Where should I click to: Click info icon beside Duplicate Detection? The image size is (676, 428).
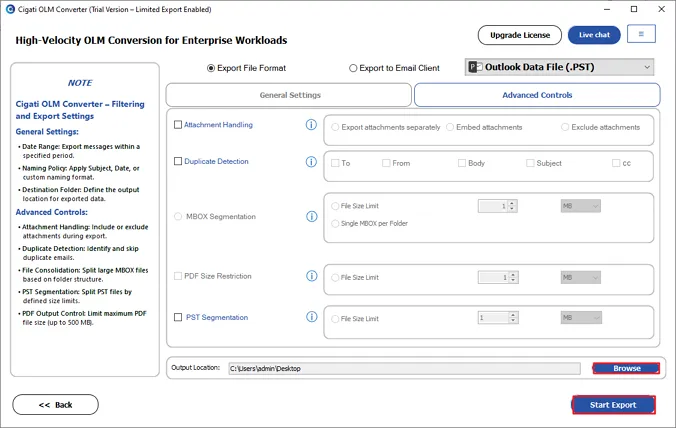tap(311, 162)
